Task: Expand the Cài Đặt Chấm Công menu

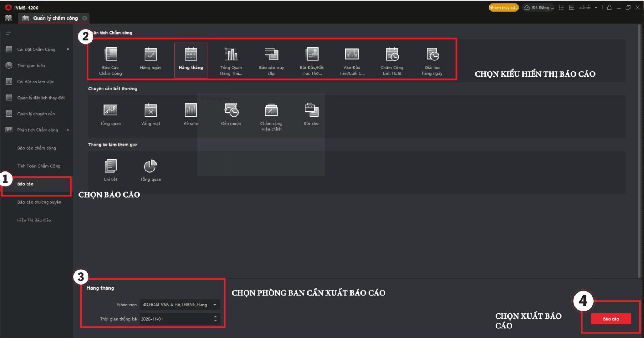Action: tap(68, 50)
